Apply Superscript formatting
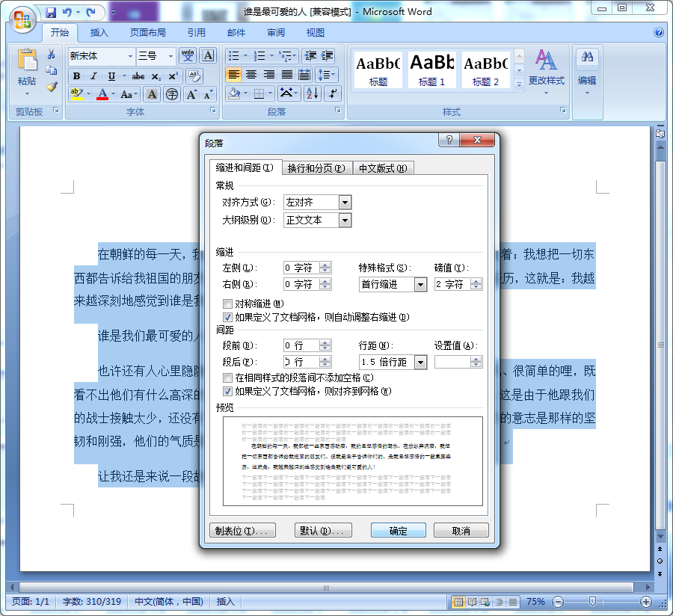673x616 pixels. click(173, 76)
